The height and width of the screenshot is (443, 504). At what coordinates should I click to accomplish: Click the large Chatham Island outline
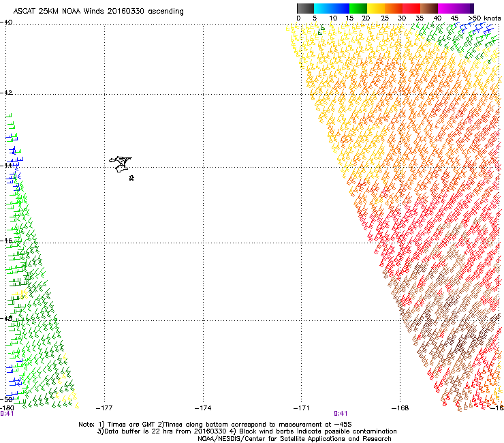click(121, 164)
